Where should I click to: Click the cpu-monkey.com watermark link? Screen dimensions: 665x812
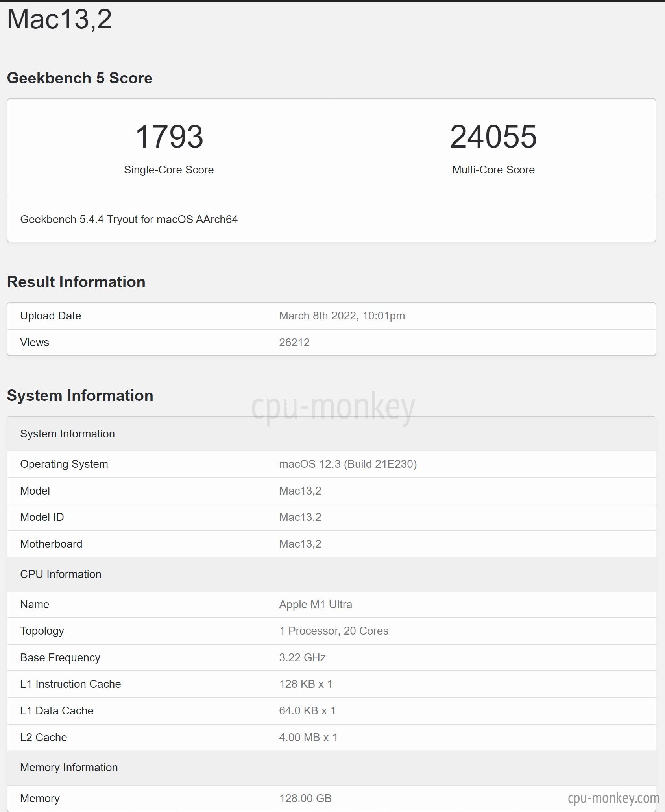[613, 798]
